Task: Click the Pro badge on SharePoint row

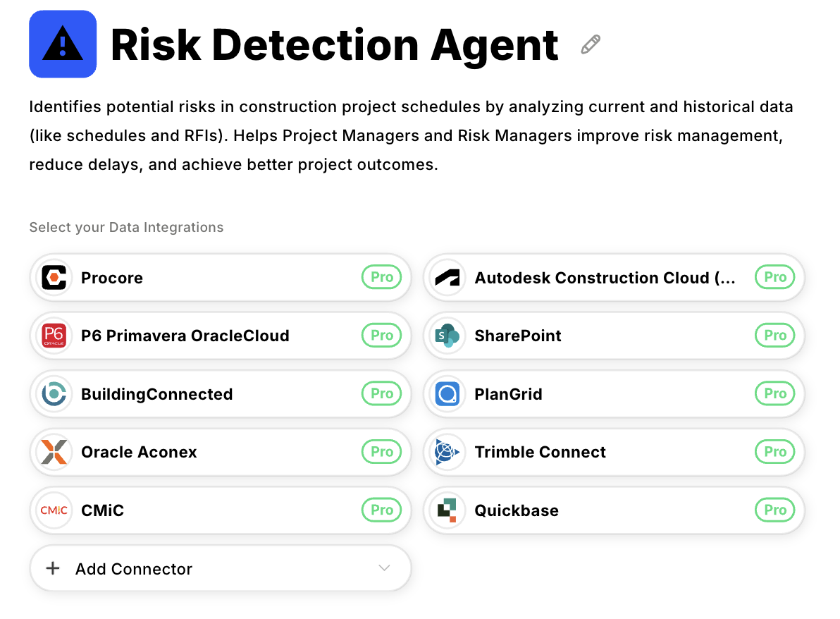Action: (x=774, y=336)
